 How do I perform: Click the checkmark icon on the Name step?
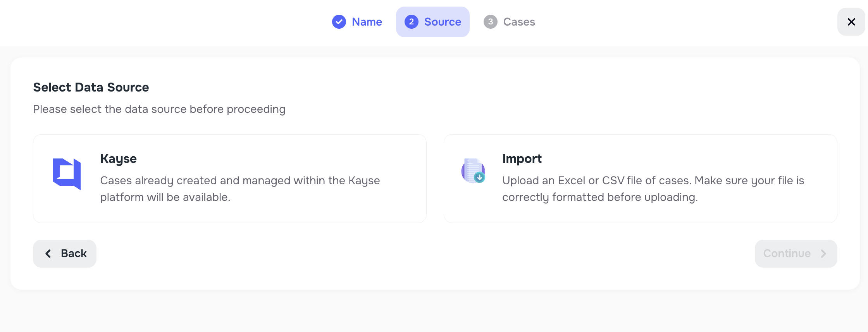coord(339,22)
